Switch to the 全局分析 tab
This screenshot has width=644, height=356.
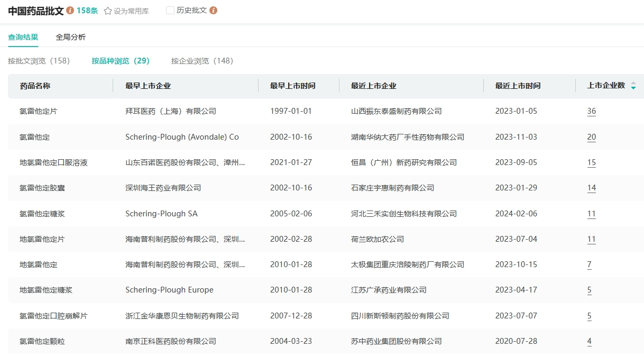coord(70,37)
